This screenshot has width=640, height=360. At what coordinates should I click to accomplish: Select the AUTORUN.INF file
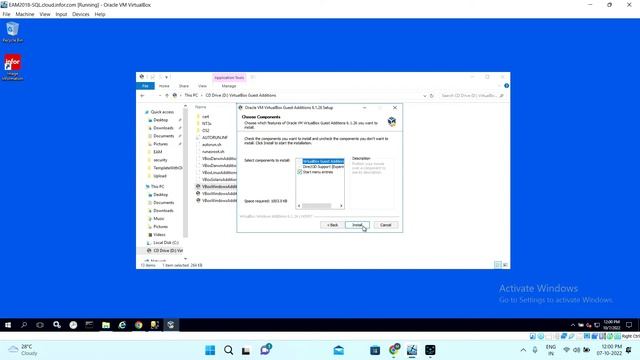pos(215,138)
